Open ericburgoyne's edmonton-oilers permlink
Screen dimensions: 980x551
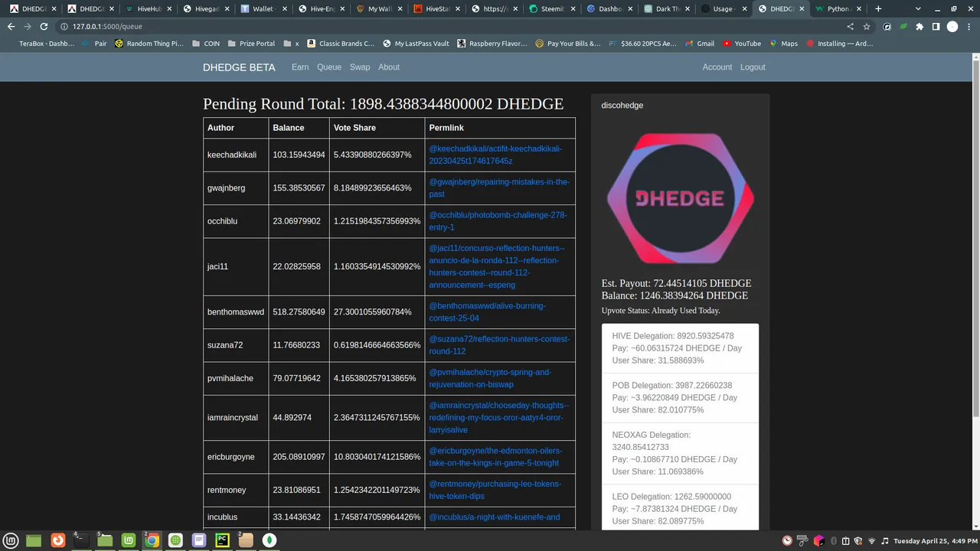[x=495, y=457]
